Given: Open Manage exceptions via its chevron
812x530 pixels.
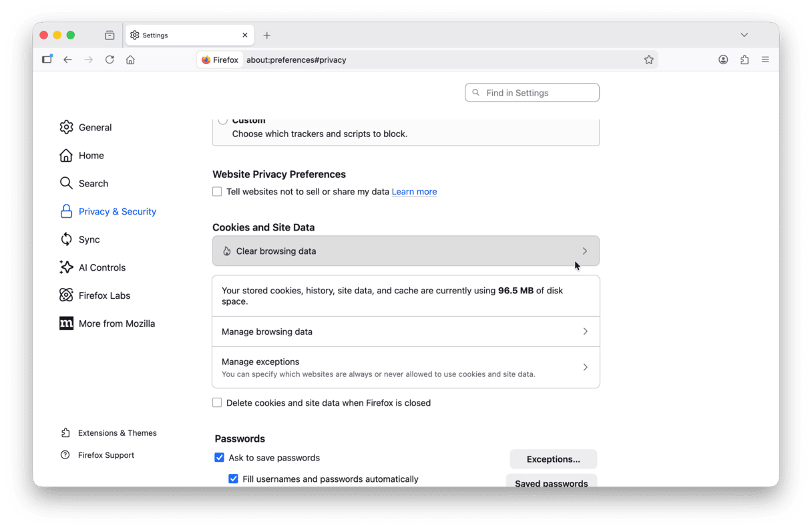Looking at the screenshot, I should coord(585,367).
